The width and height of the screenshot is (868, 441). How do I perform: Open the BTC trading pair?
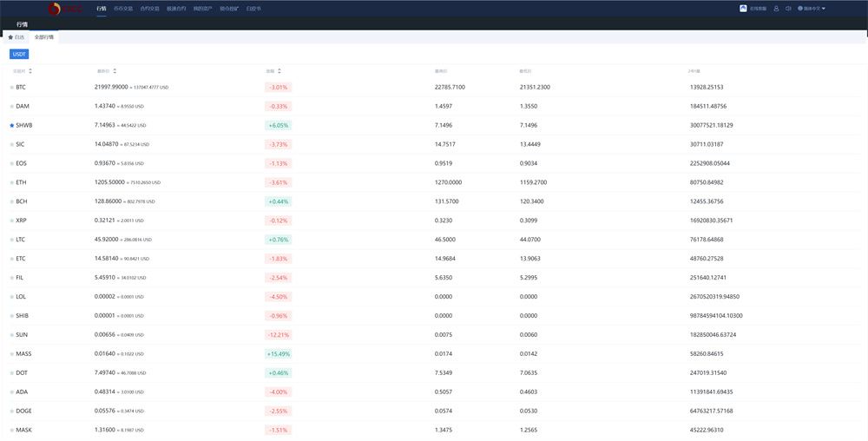coord(21,88)
